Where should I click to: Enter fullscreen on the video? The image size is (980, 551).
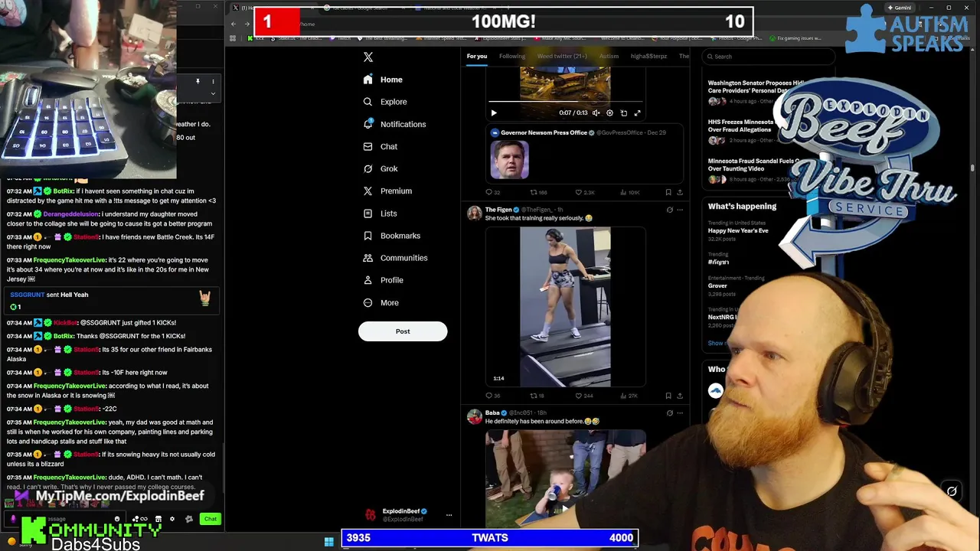tap(637, 112)
